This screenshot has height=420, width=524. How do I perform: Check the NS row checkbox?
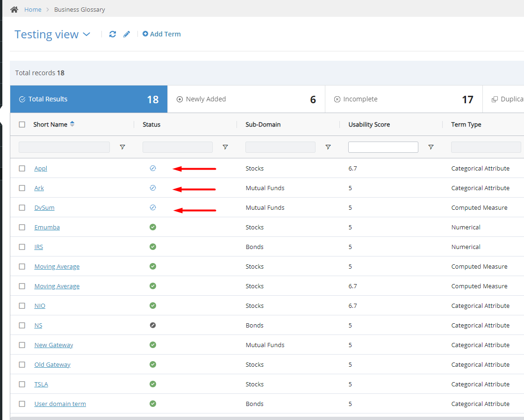[x=22, y=325]
